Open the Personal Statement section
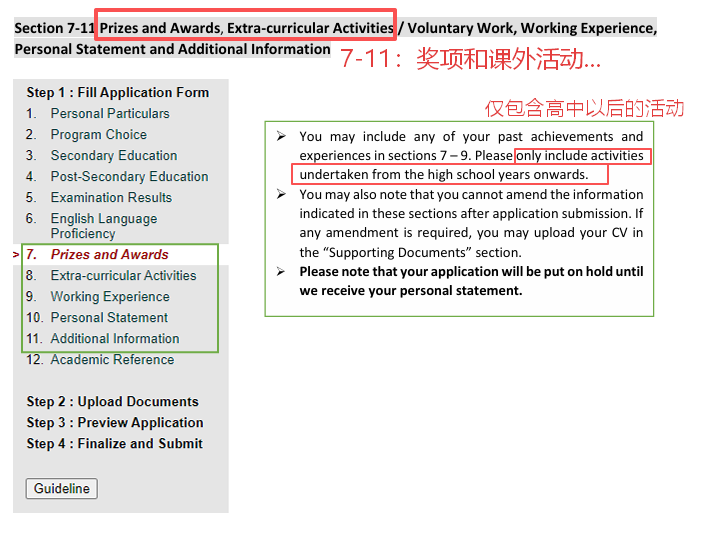The image size is (705, 533). 109,318
